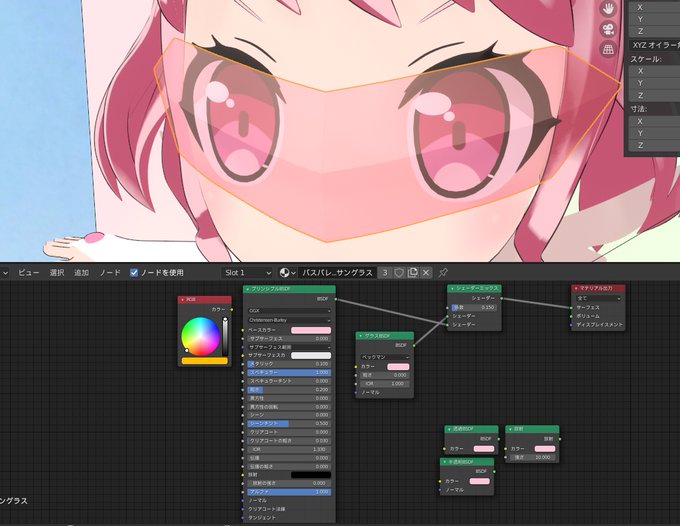Click Principled ベースカラー swatch
Screen dimensions: 680x526
click(x=311, y=330)
